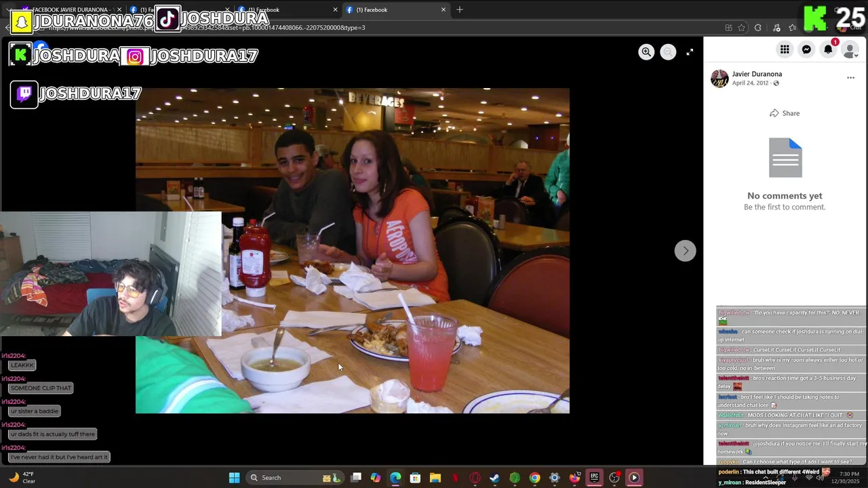
Task: Open Facebook notifications bell
Action: (x=828, y=49)
